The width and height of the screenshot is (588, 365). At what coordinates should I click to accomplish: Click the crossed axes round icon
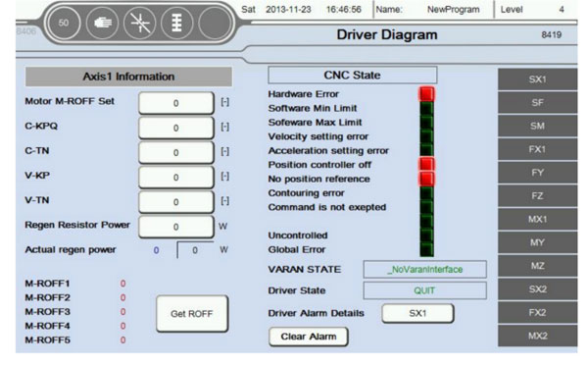tap(139, 23)
